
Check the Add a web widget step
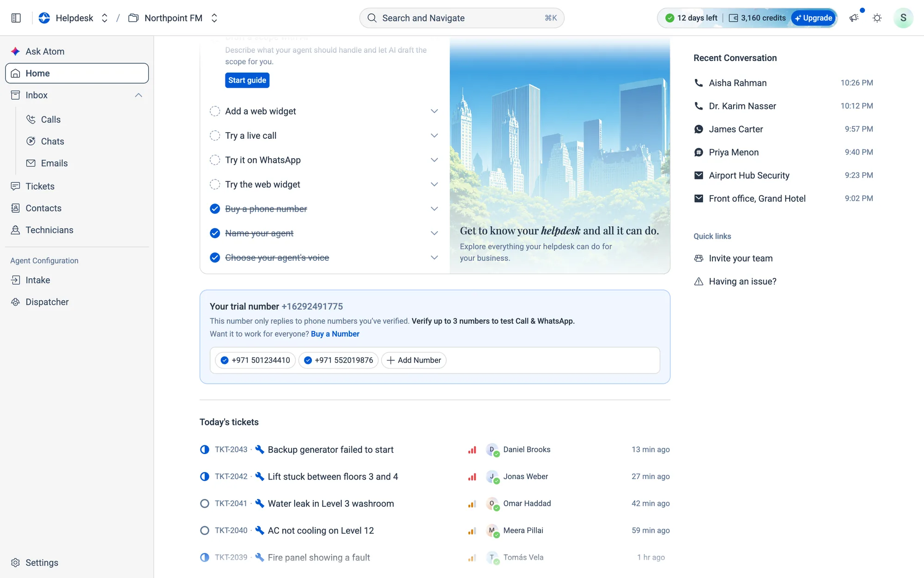click(x=215, y=111)
